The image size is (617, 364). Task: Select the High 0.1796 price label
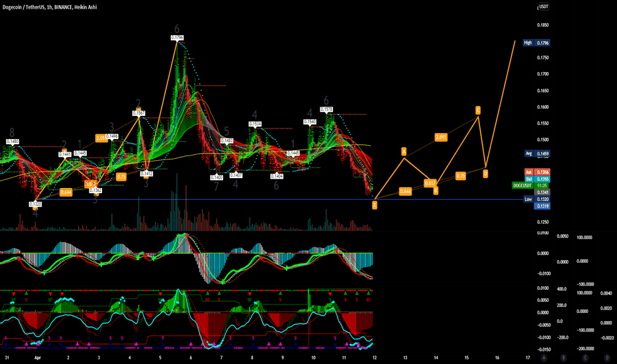pyautogui.click(x=536, y=43)
